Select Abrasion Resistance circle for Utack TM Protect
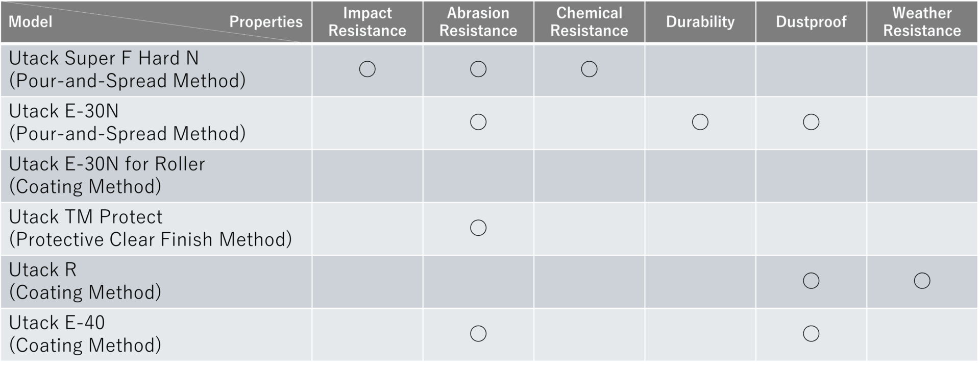 pyautogui.click(x=478, y=228)
